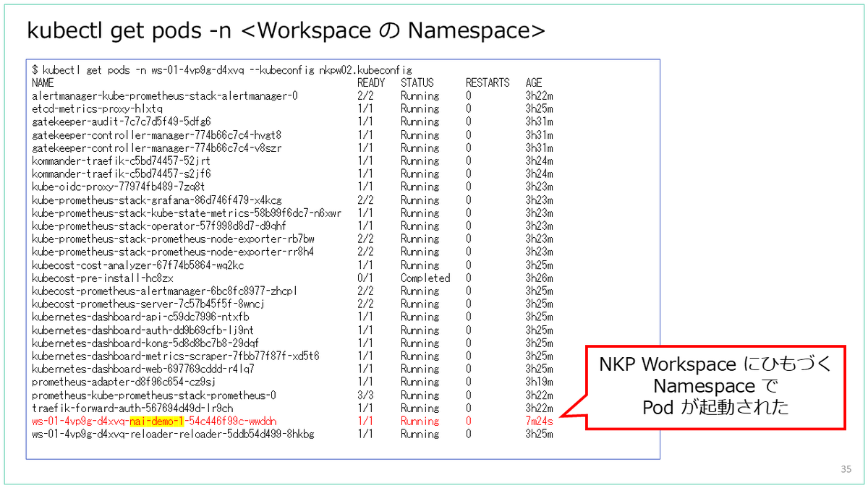Select the gatekeeper-audit pod name

pyautogui.click(x=122, y=122)
